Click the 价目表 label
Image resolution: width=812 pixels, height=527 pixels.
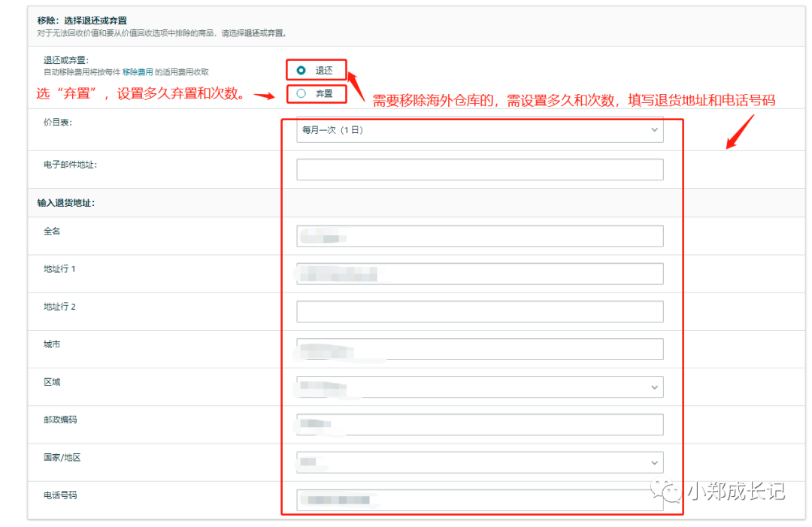(x=57, y=123)
